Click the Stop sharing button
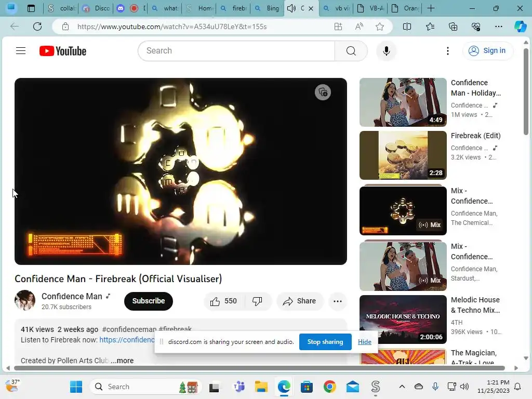Viewport: 532px width, 399px height. (x=325, y=342)
